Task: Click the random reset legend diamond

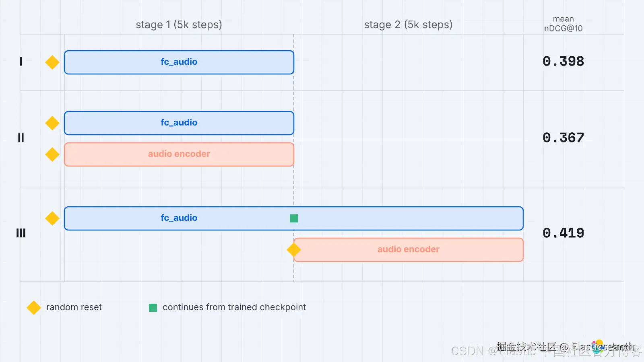Action: pos(34,308)
